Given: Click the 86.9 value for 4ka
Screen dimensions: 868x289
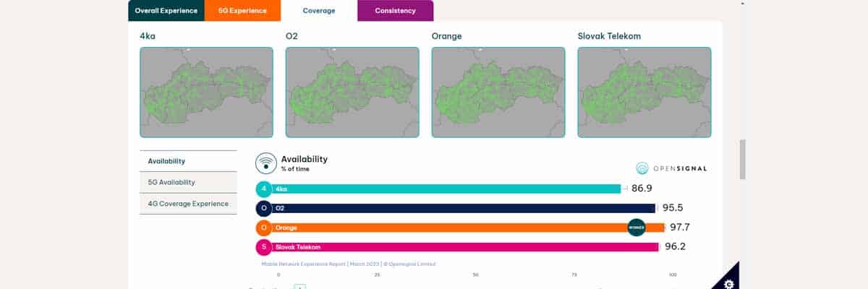Looking at the screenshot, I should pyautogui.click(x=642, y=189).
